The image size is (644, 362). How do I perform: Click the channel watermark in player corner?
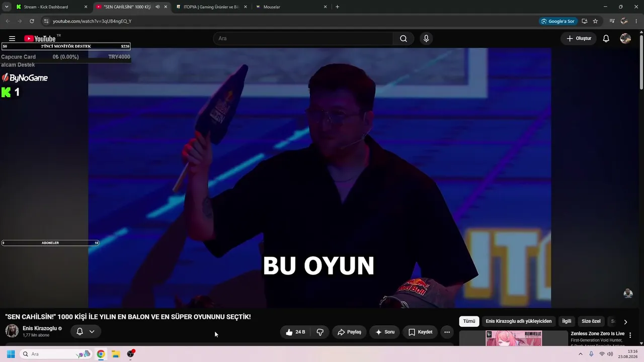(x=628, y=294)
